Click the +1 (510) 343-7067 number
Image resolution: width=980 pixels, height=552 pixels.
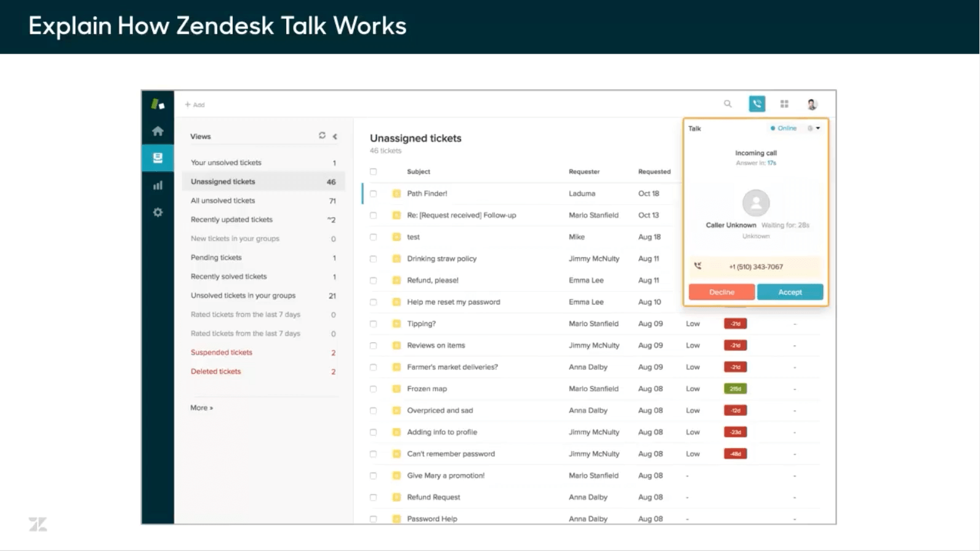click(x=756, y=266)
